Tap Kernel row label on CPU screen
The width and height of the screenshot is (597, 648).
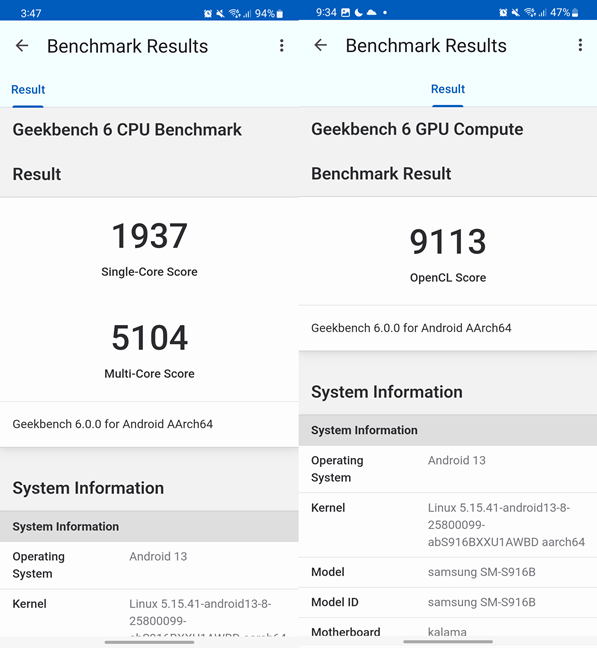[x=29, y=604]
